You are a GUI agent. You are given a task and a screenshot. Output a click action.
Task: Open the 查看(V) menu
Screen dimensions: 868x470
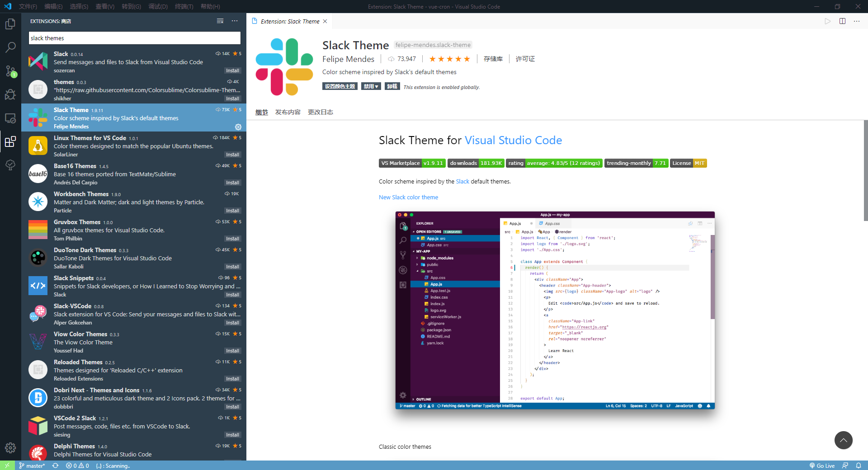105,6
